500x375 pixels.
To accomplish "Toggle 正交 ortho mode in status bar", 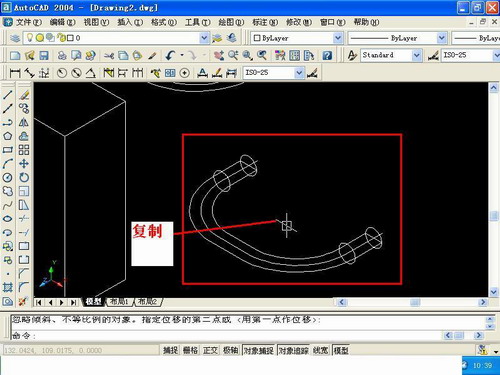I will [x=210, y=350].
